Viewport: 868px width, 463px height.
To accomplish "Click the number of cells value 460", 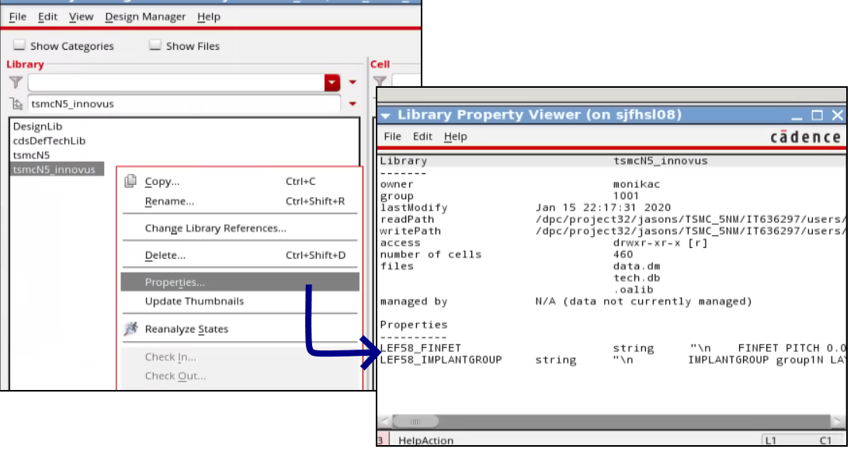I will [x=623, y=254].
